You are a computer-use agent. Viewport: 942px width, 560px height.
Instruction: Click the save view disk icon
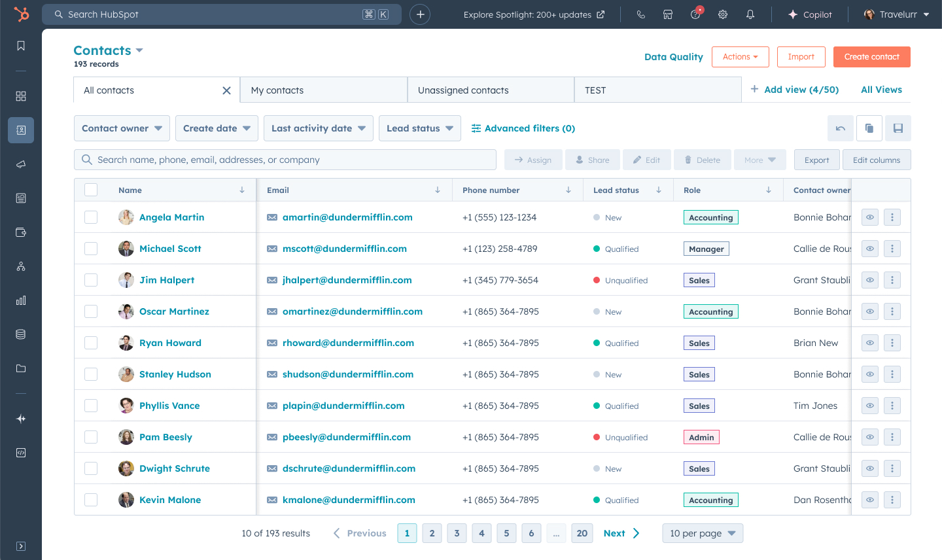(898, 128)
